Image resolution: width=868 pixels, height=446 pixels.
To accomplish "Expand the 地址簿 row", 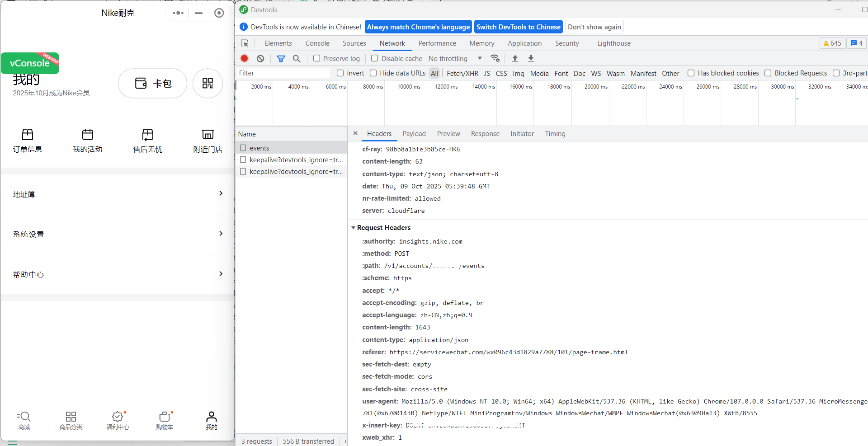I will coord(118,194).
